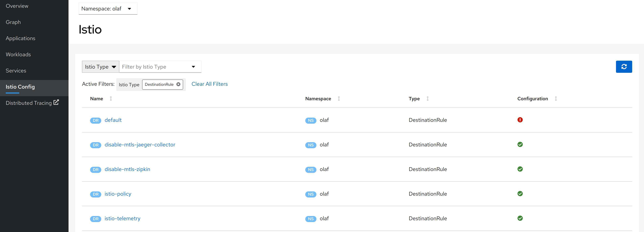Remove the DestinationRule filter chip
This screenshot has width=644, height=232.
click(178, 84)
